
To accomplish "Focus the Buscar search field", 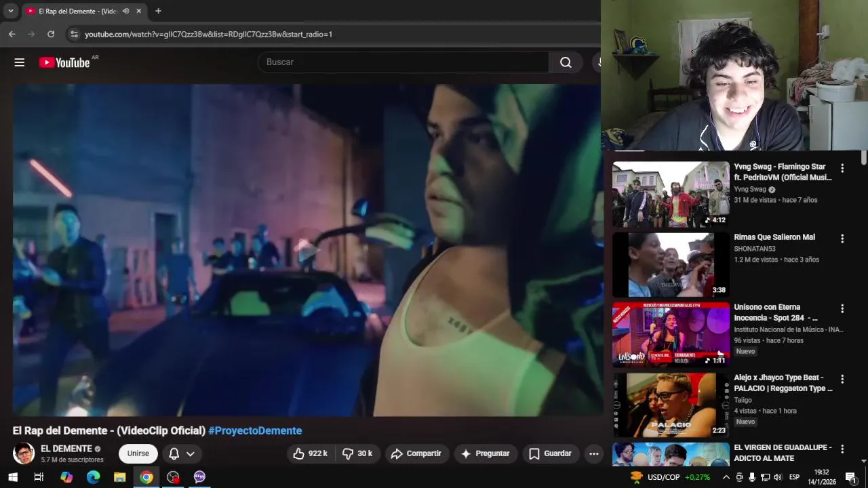I will click(x=403, y=62).
